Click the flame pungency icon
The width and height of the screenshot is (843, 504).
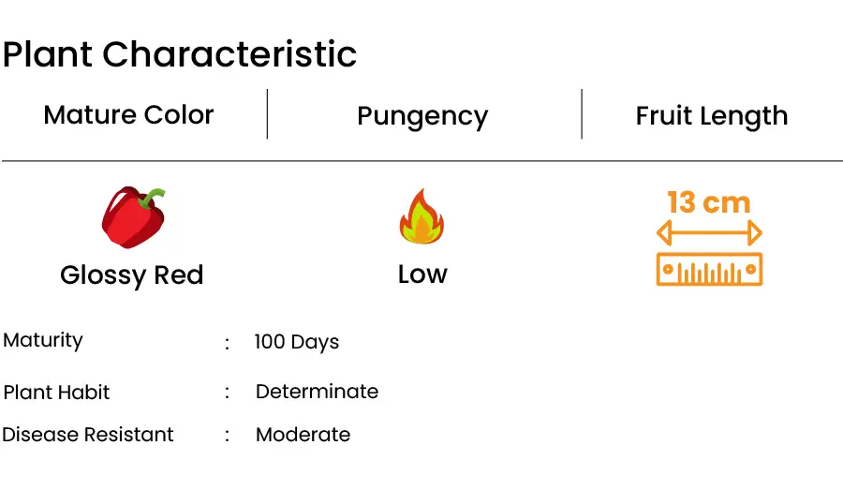coord(422,216)
